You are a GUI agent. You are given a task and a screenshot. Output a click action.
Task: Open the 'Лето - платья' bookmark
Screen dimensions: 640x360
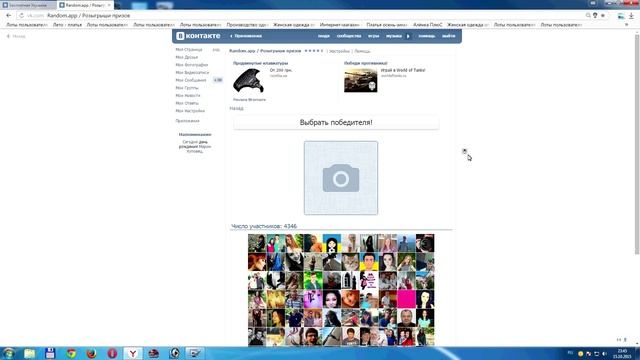(67, 25)
